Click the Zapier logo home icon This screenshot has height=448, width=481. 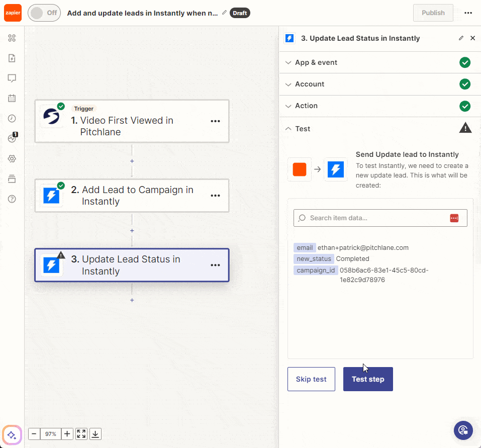point(13,13)
